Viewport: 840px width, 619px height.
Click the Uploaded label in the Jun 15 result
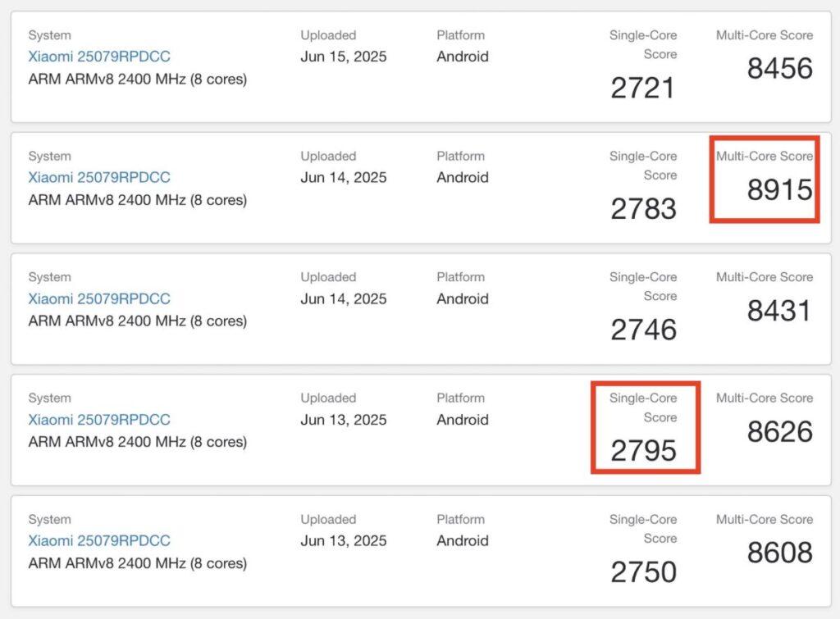(328, 35)
